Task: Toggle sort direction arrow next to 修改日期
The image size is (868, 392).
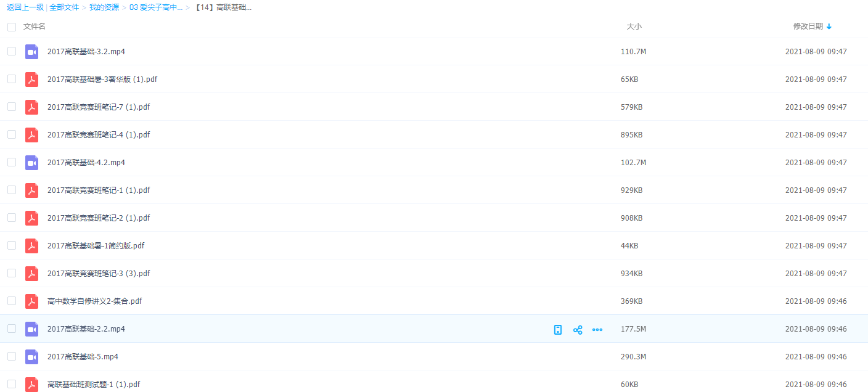Action: pos(829,27)
